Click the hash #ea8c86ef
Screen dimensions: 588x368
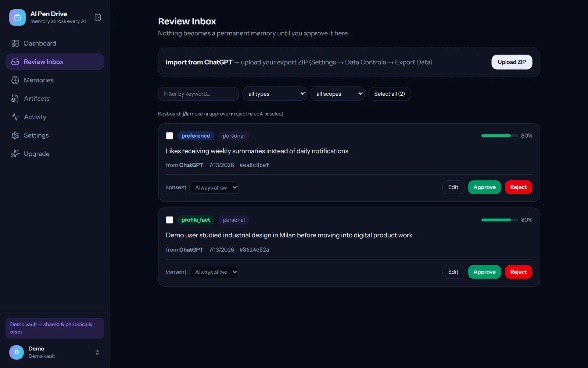coord(254,165)
